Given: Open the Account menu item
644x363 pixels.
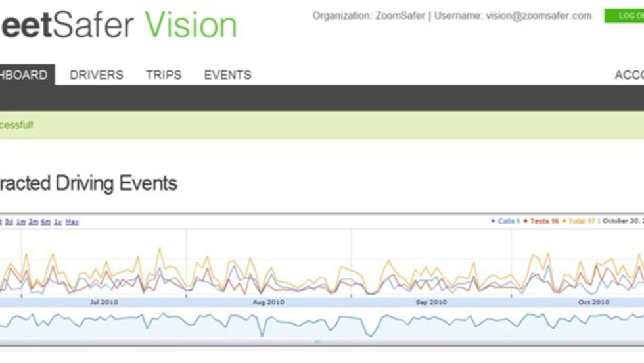Looking at the screenshot, I should tap(628, 75).
